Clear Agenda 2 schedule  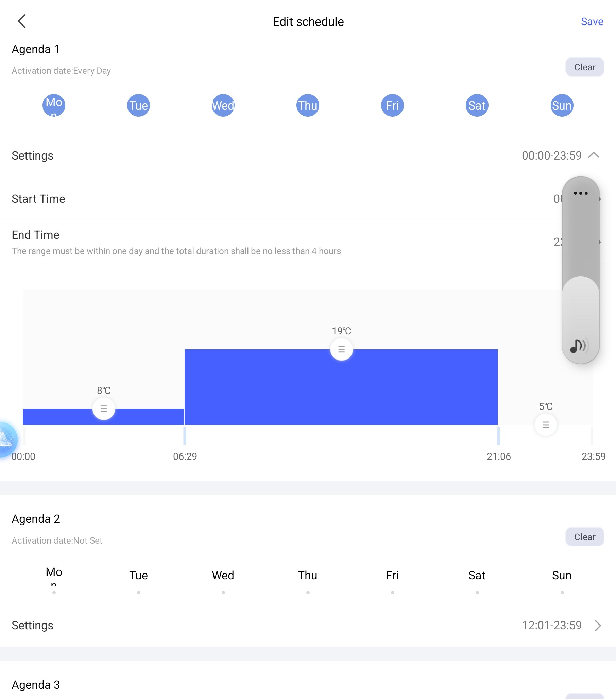click(584, 537)
